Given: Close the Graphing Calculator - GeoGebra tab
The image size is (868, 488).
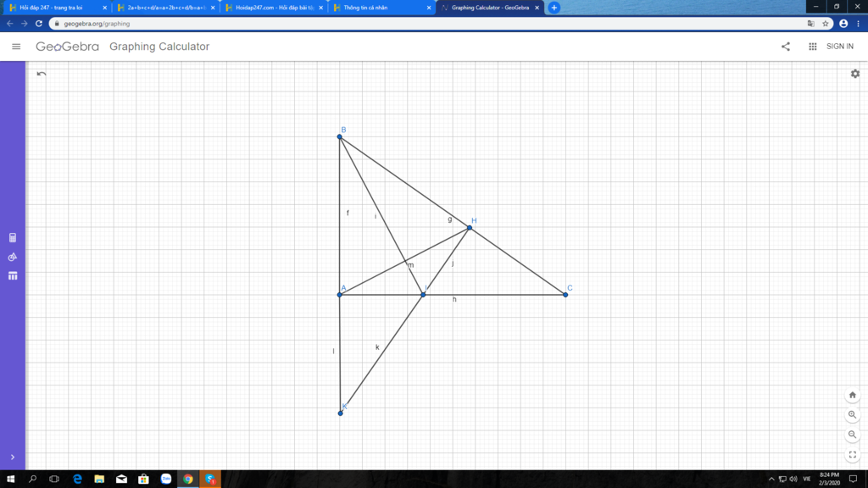Looking at the screenshot, I should pyautogui.click(x=537, y=8).
